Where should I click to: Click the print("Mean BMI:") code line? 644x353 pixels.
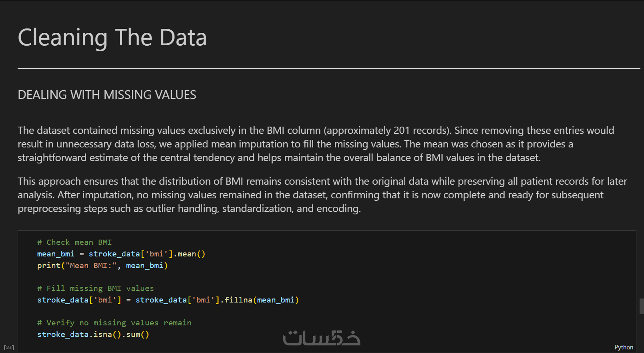click(102, 266)
